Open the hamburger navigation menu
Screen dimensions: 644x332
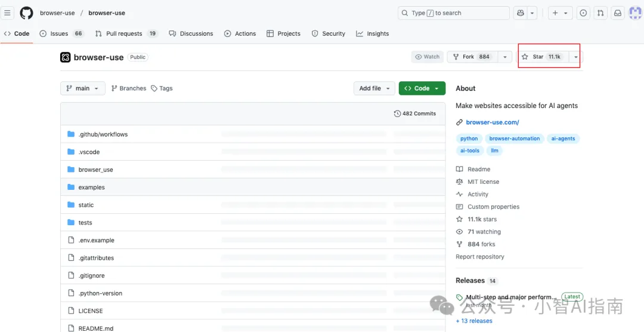coord(8,13)
